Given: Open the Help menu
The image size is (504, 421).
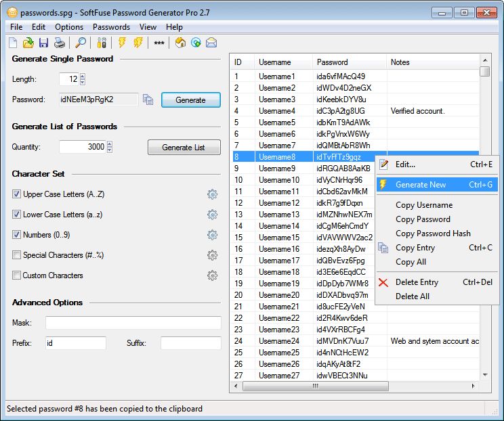Looking at the screenshot, I should point(174,27).
